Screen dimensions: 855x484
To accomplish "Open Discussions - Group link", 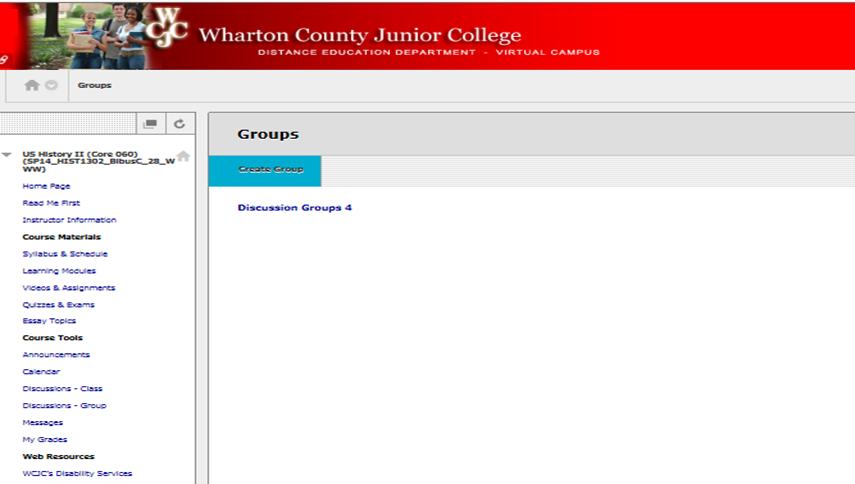I will [64, 405].
